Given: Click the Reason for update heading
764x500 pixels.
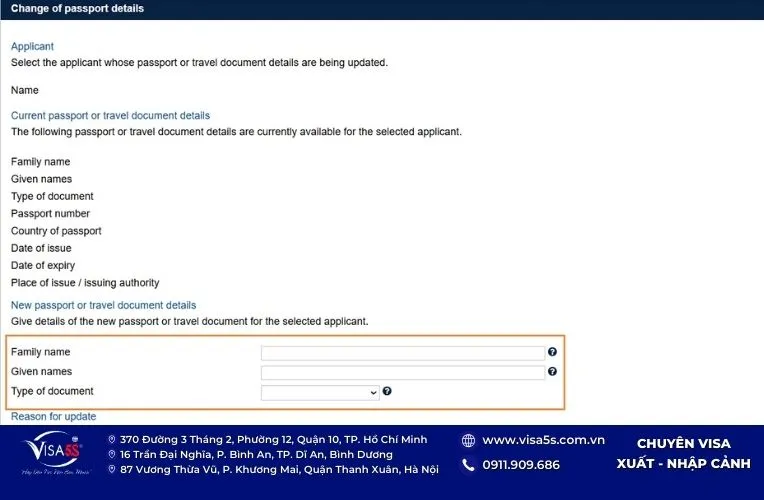Looking at the screenshot, I should coord(54,416).
